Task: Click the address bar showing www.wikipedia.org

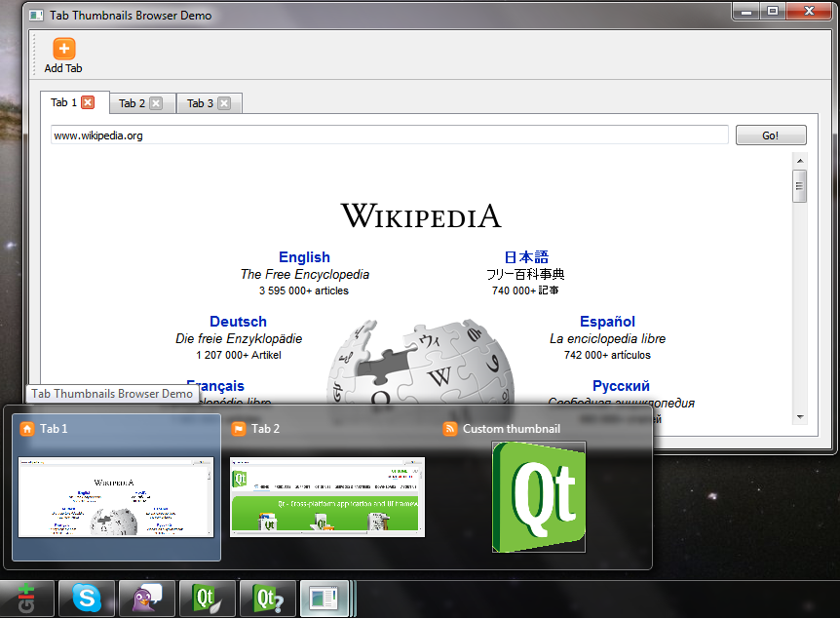Action: tap(388, 135)
